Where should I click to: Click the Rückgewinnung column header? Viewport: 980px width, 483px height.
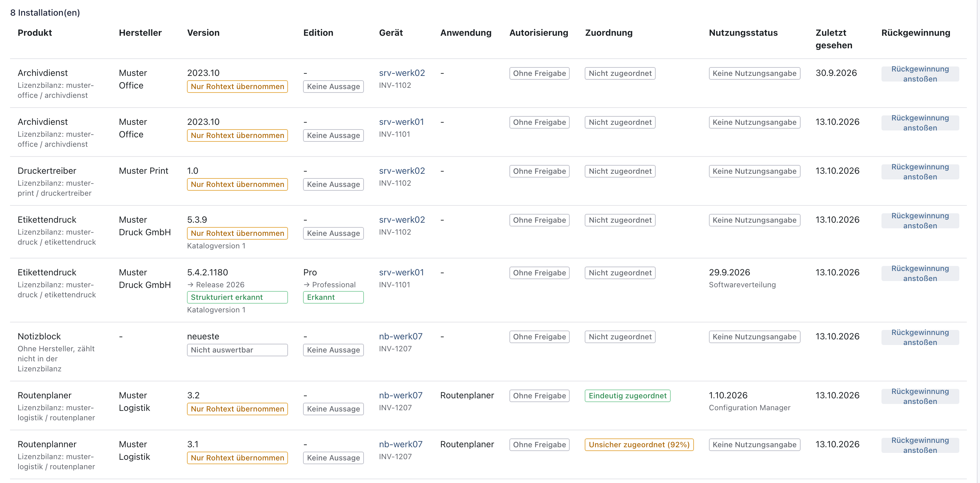[x=916, y=33]
